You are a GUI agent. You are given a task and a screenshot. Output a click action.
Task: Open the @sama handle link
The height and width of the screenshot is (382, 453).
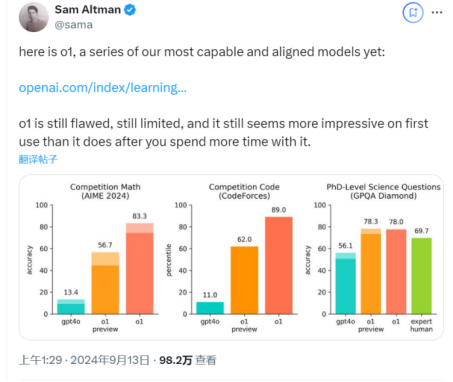(74, 25)
